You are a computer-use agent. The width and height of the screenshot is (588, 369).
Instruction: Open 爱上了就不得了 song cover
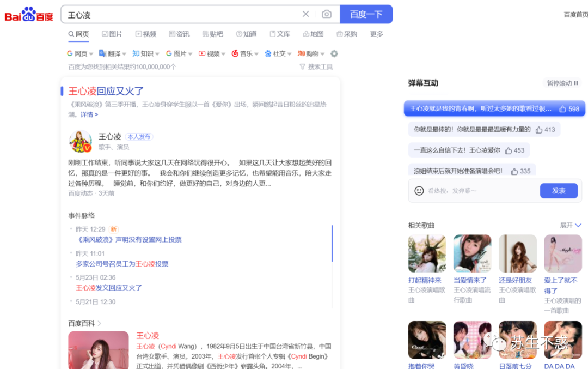click(x=563, y=253)
